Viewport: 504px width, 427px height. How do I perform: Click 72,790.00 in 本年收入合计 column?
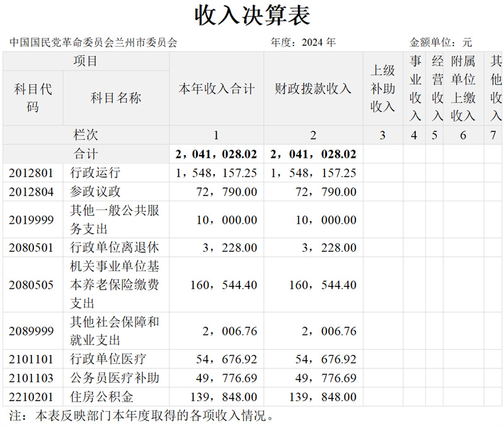click(x=227, y=192)
